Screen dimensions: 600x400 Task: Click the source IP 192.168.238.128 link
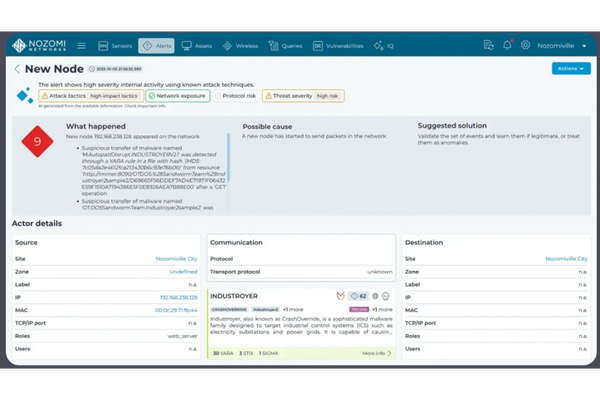click(177, 297)
